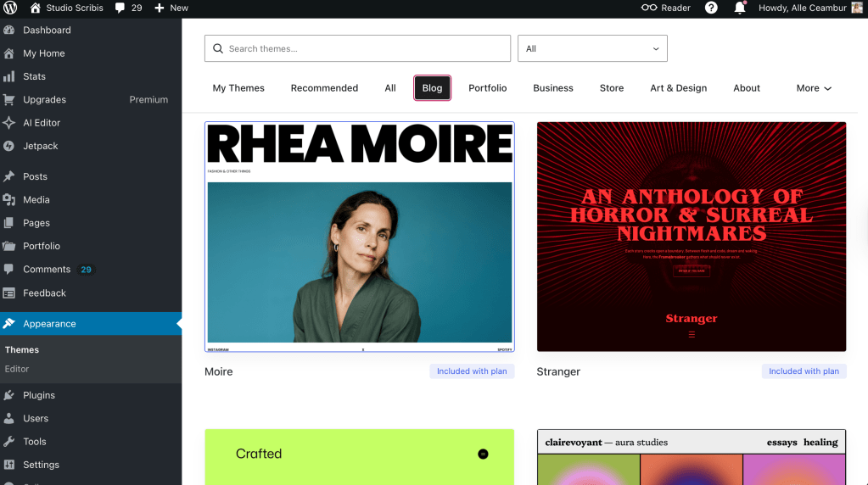Click the Premium upgrade label
Image resolution: width=868 pixels, height=485 pixels.
tap(148, 99)
